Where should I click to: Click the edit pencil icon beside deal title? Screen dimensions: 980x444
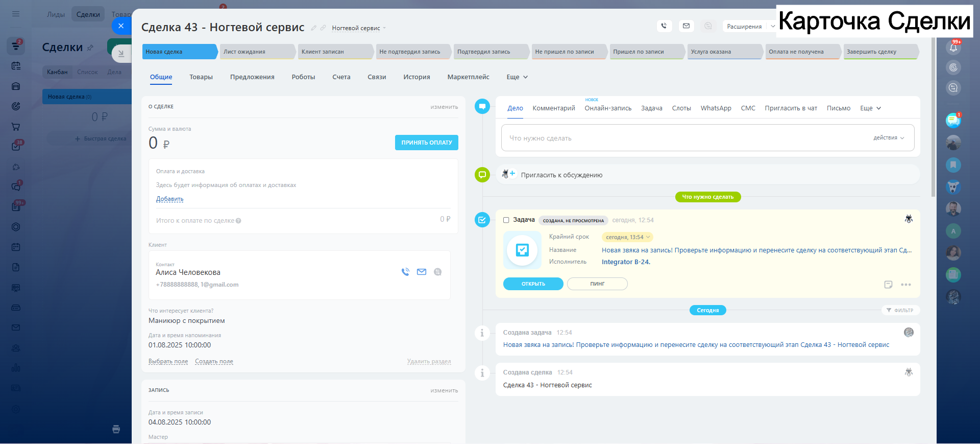(x=314, y=28)
